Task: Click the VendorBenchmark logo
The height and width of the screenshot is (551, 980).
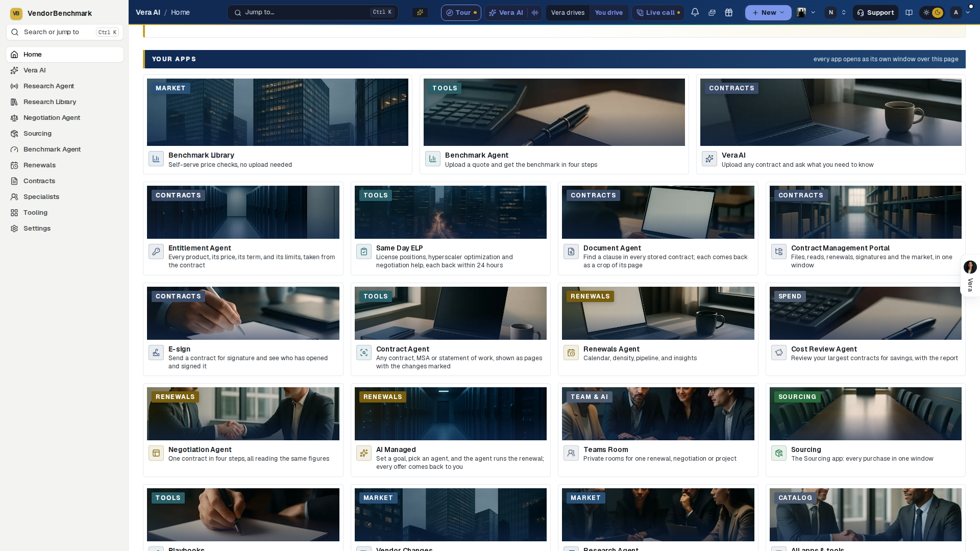Action: tap(16, 13)
